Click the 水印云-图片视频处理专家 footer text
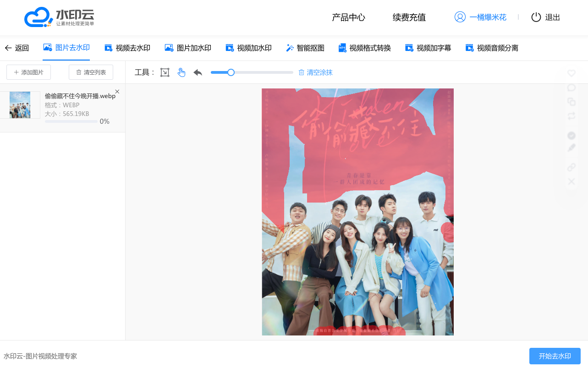 pyautogui.click(x=40, y=356)
